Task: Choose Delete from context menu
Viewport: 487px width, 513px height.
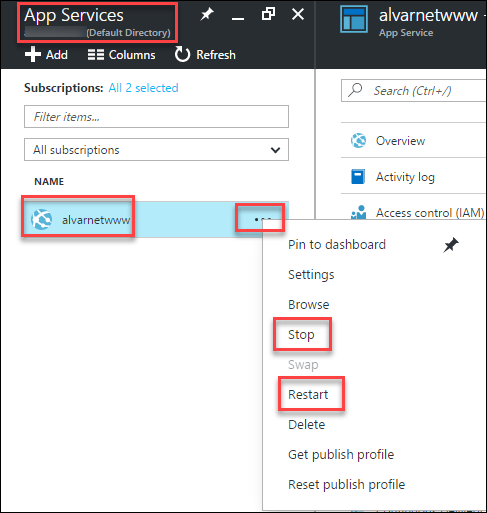Action: [x=306, y=425]
